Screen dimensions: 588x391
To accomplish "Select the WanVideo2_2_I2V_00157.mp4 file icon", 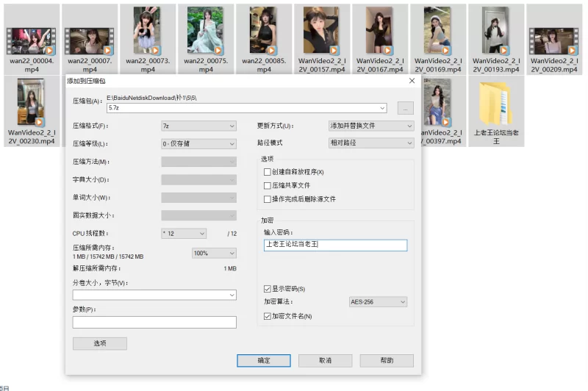I will pyautogui.click(x=322, y=31).
